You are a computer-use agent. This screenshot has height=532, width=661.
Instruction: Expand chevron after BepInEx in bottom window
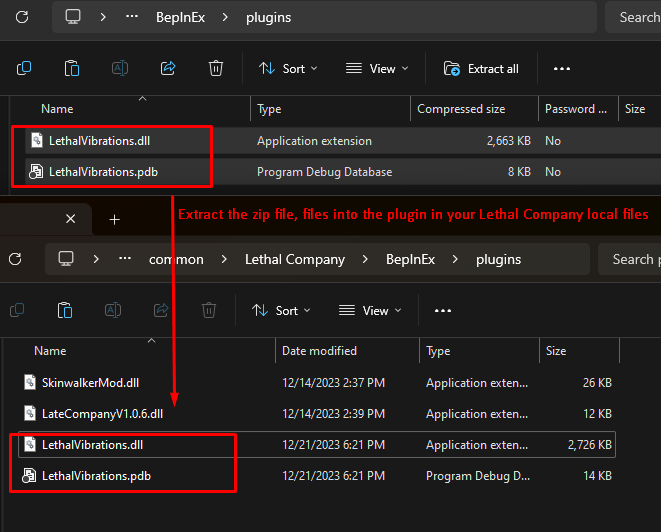click(x=455, y=259)
